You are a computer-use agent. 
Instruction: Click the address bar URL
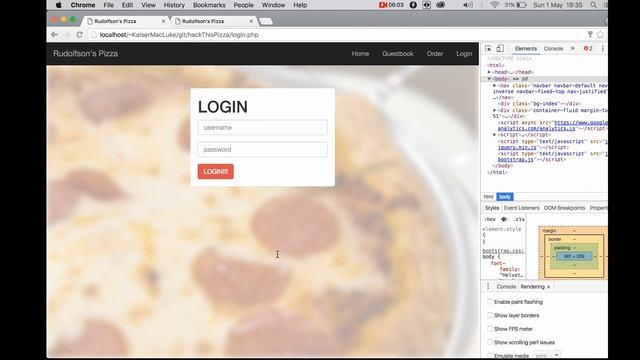(x=179, y=35)
